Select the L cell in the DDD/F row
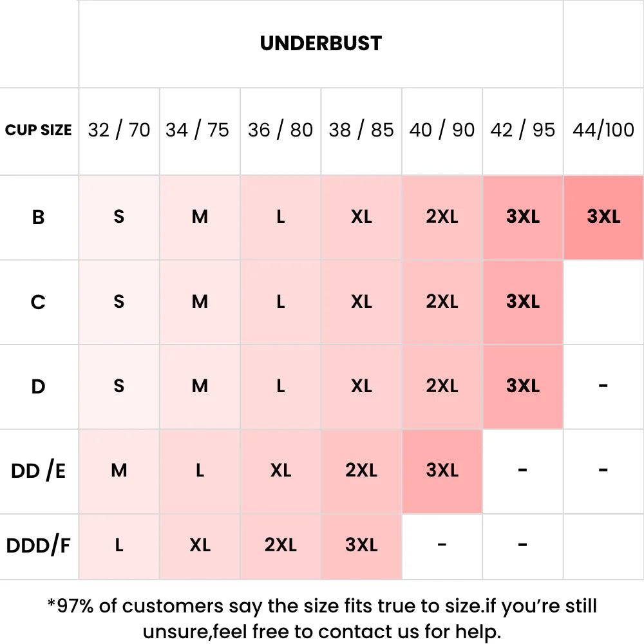The height and width of the screenshot is (644, 644). pyautogui.click(x=119, y=546)
